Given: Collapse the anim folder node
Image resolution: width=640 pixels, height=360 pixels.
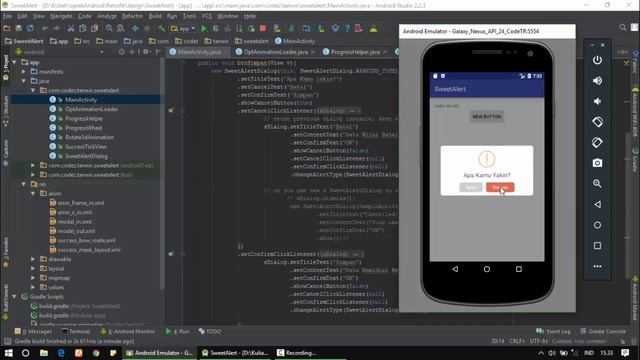Looking at the screenshot, I should [x=33, y=193].
